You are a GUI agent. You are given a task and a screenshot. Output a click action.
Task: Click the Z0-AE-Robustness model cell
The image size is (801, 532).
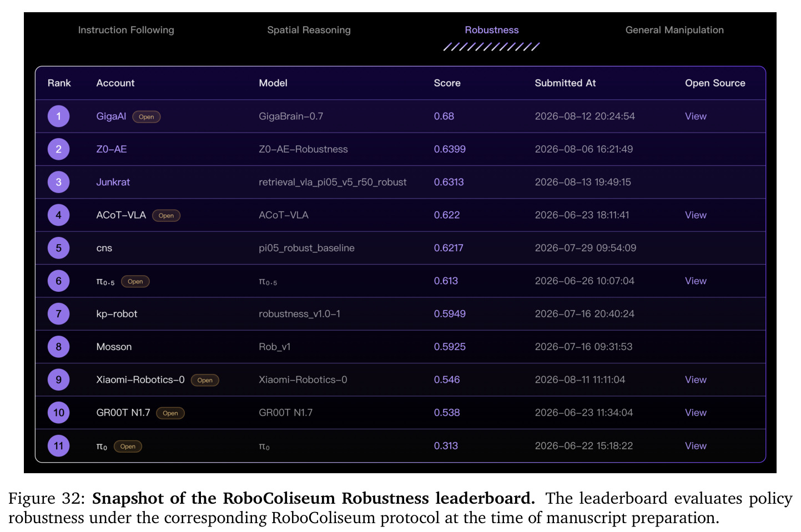point(303,149)
